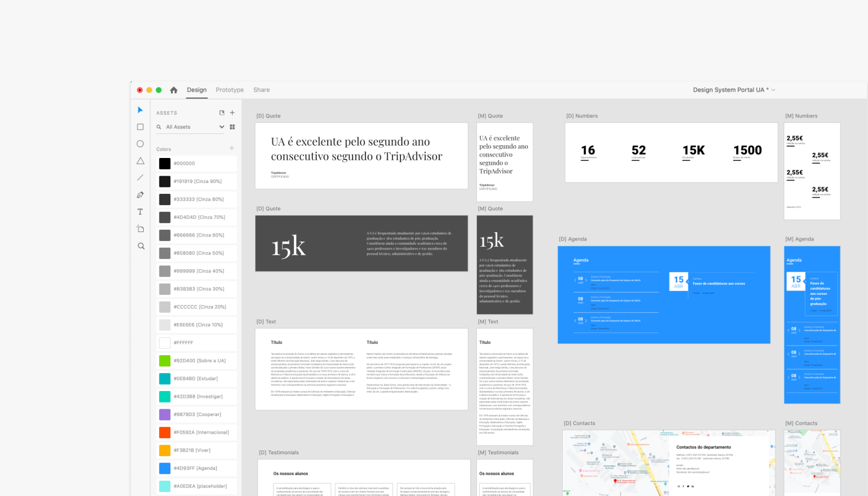Select the Polygon tool

click(x=140, y=160)
